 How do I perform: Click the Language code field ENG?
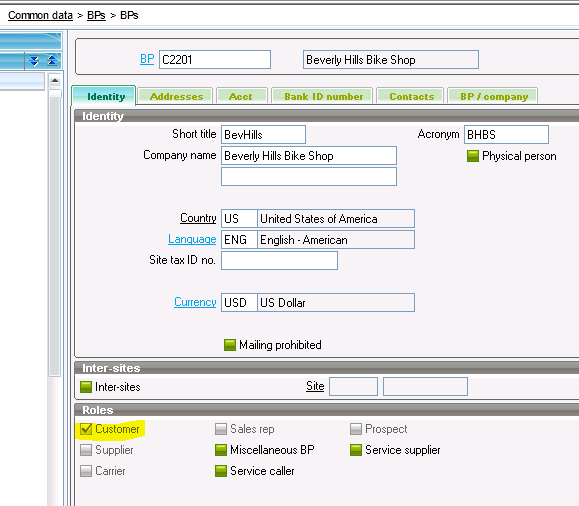click(x=239, y=240)
